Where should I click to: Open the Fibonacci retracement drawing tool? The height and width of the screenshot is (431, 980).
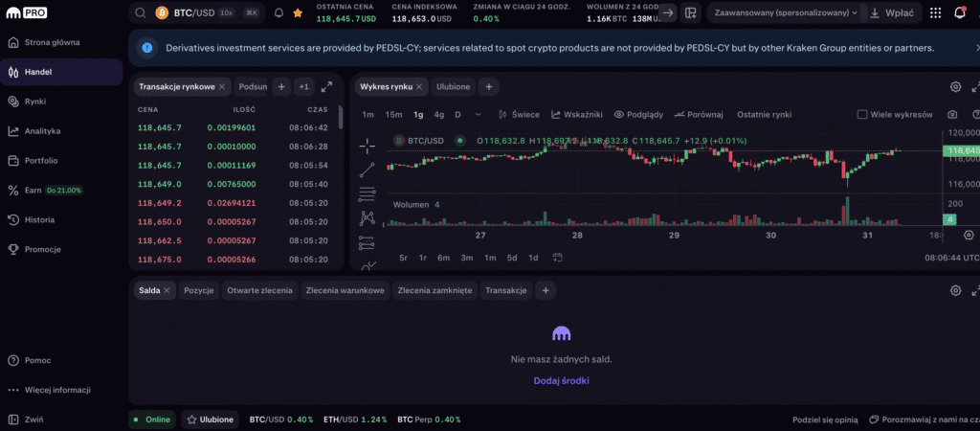click(x=367, y=194)
